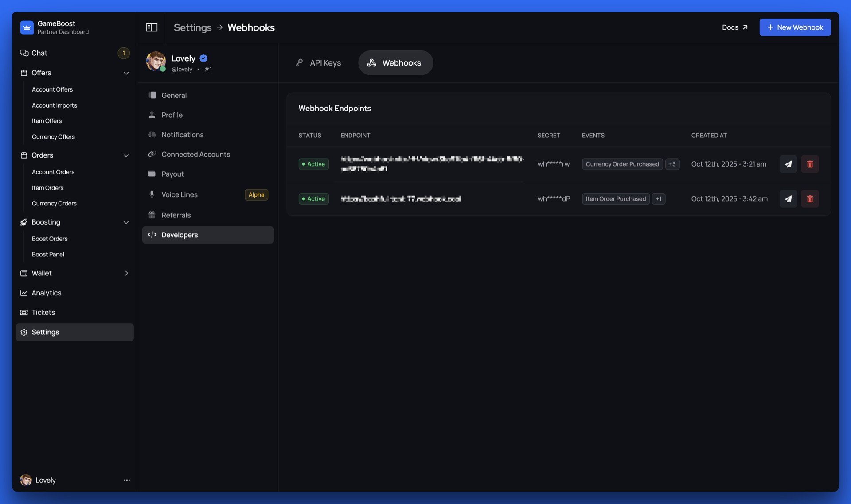This screenshot has height=504, width=851.
Task: Open three-dot menu next to Lovely
Action: (x=127, y=480)
